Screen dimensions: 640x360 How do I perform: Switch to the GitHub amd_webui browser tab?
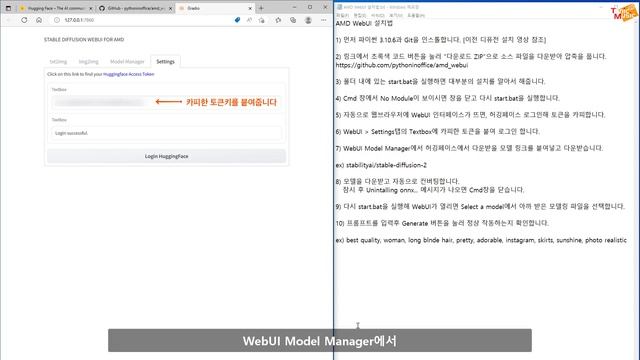(x=136, y=8)
